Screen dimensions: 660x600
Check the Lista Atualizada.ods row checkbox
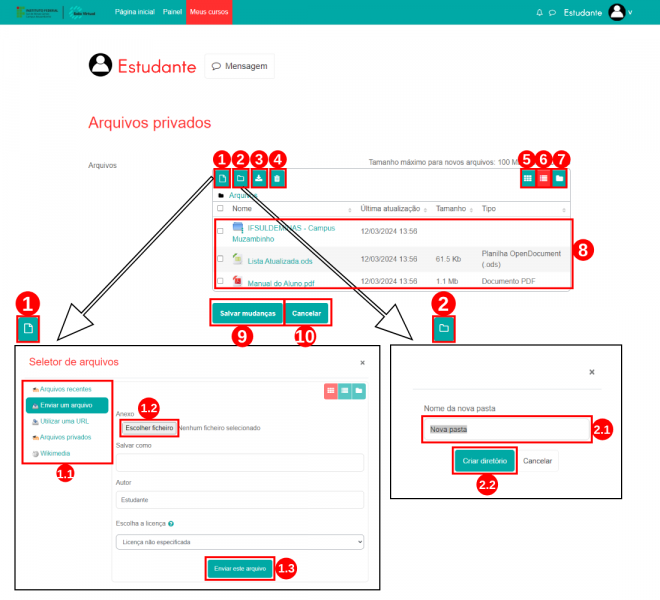(x=220, y=259)
